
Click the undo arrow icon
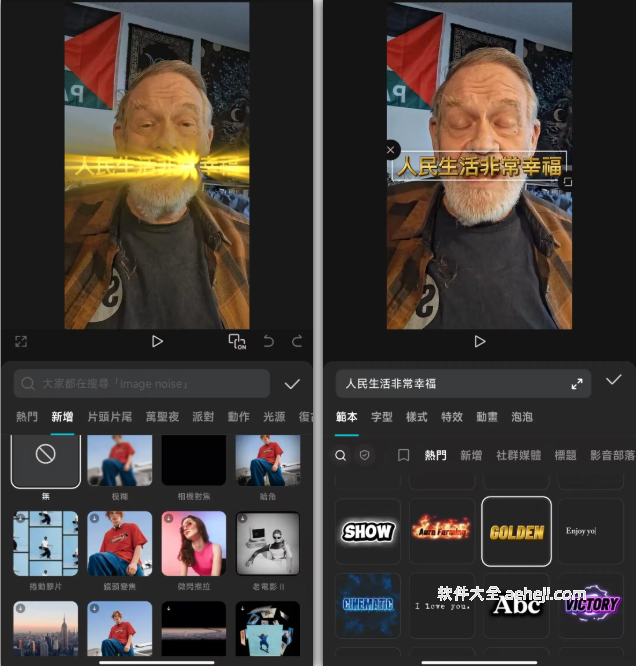268,342
